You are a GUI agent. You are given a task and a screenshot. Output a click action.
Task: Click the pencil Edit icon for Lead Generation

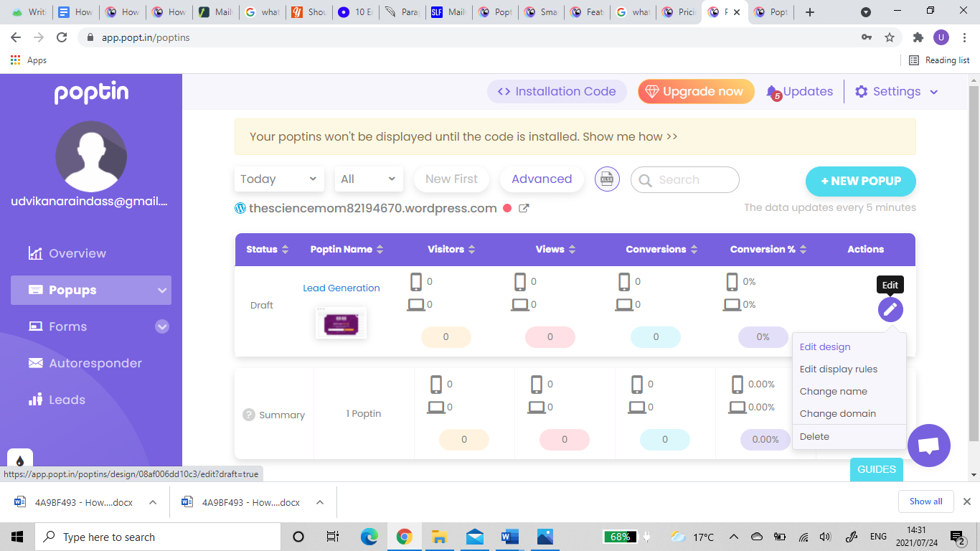(890, 309)
